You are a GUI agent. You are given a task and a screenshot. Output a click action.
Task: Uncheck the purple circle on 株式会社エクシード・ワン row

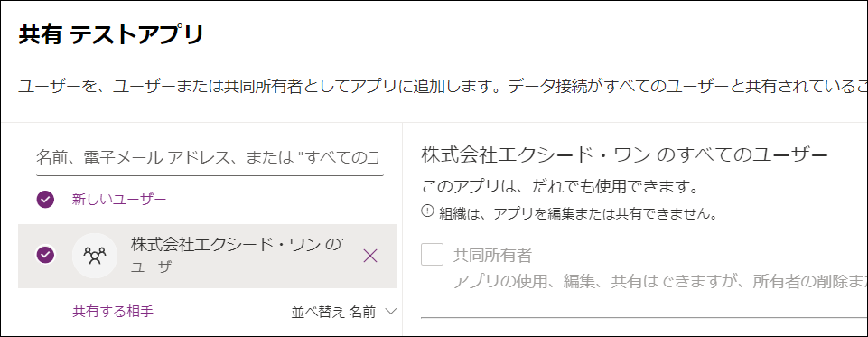click(x=45, y=255)
